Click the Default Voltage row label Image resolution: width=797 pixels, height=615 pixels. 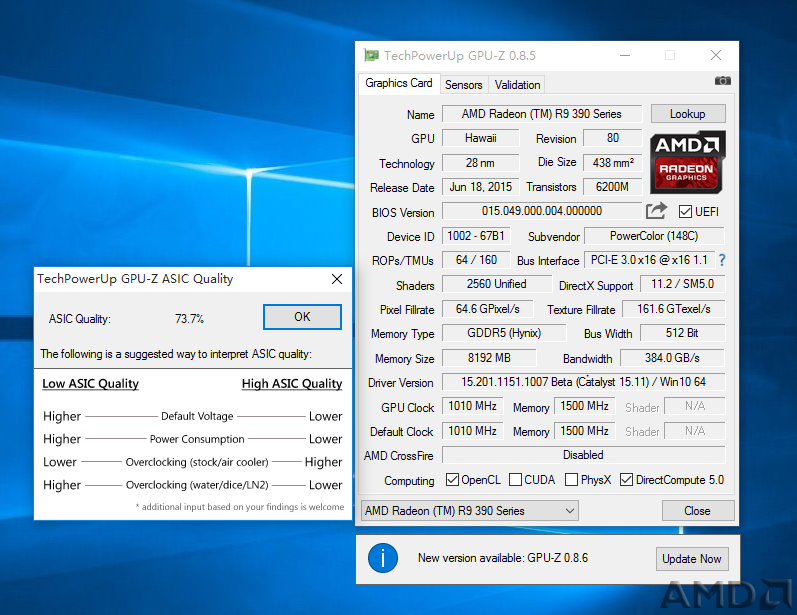(197, 416)
